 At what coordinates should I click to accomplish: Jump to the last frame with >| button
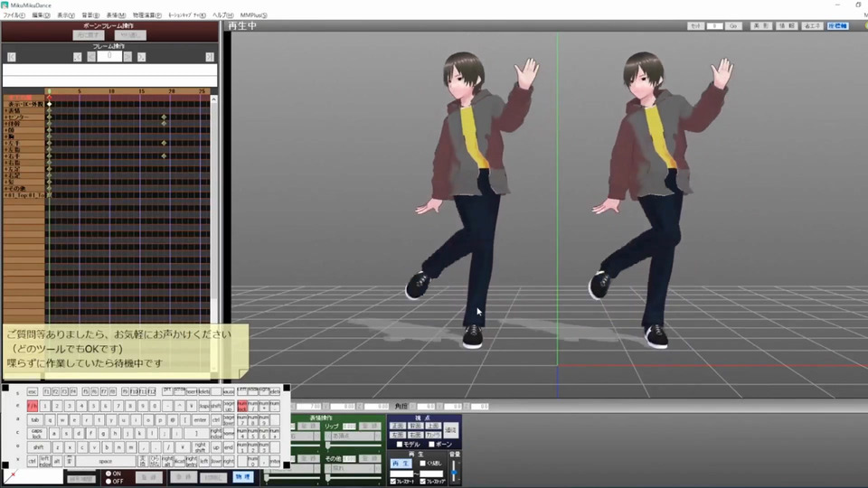tap(209, 57)
